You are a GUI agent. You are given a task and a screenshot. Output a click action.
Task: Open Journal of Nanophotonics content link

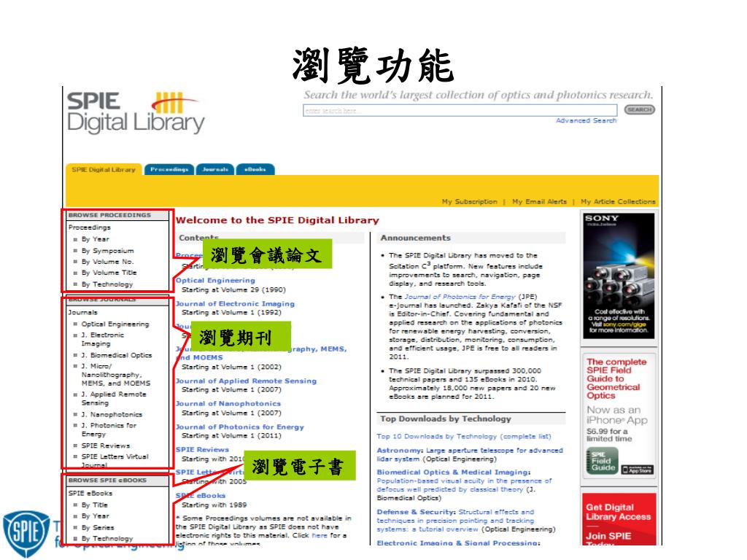pos(228,403)
